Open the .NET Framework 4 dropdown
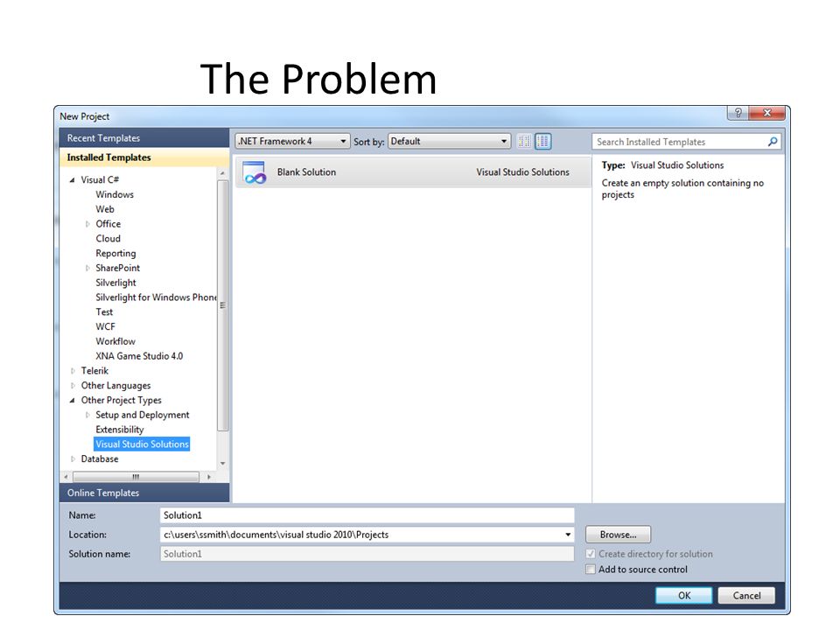The image size is (840, 630). click(x=292, y=142)
